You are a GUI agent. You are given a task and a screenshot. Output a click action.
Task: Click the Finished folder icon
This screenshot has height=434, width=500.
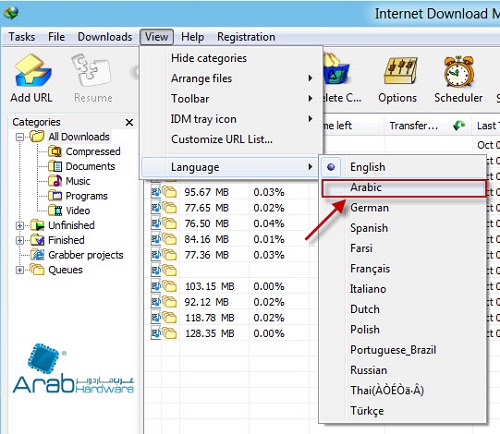[x=37, y=240]
